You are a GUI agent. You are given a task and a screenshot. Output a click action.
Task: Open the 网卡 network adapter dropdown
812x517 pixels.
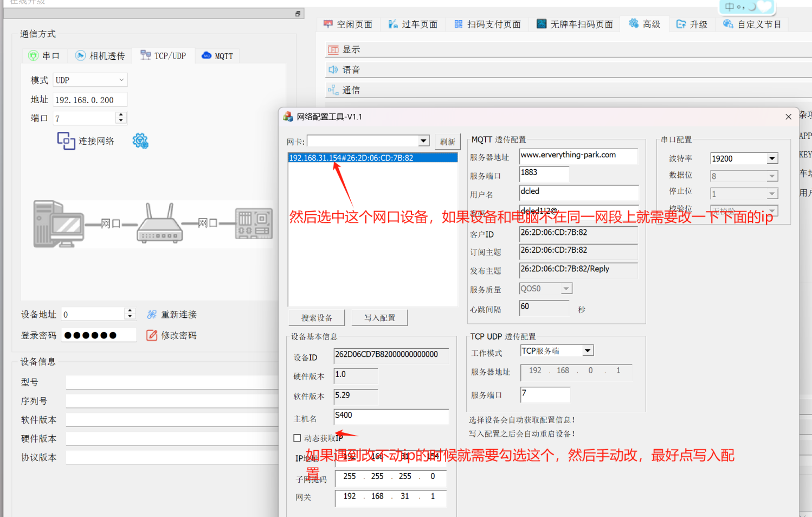[423, 141]
